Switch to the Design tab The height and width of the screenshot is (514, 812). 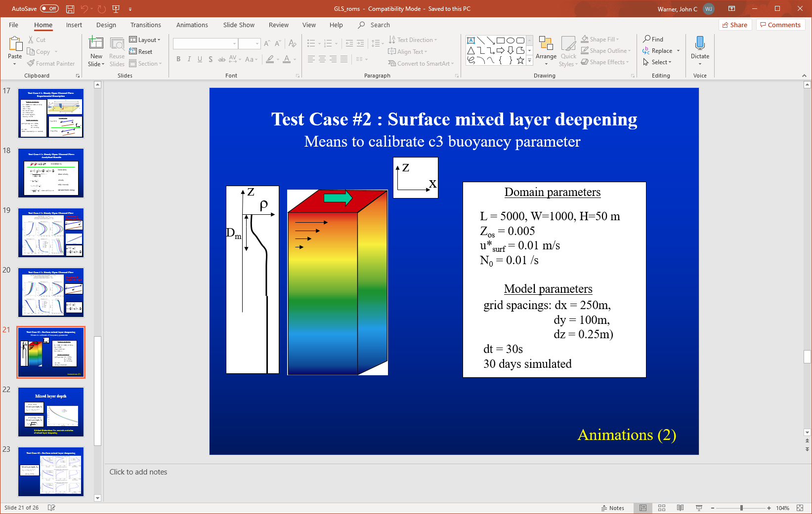click(106, 25)
